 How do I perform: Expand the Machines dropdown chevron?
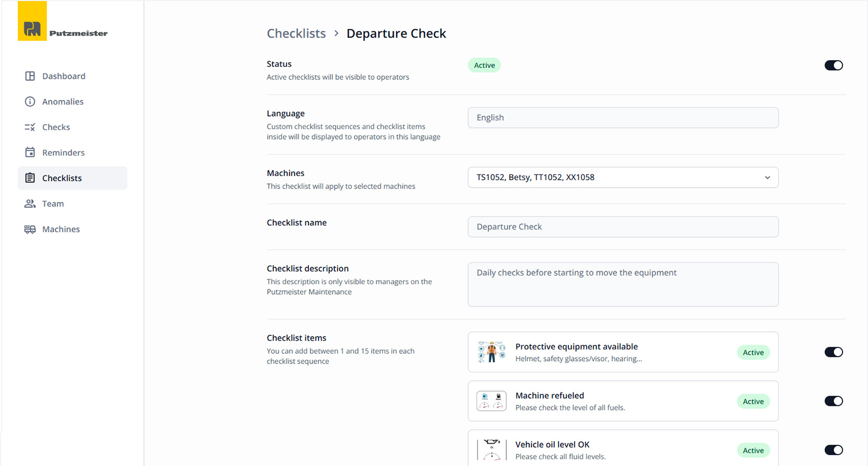767,178
